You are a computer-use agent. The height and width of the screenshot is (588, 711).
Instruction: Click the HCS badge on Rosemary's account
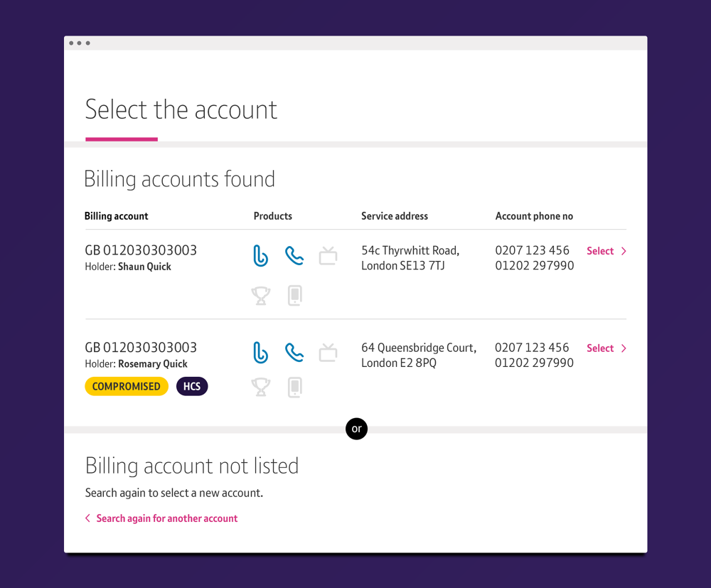[x=192, y=386]
